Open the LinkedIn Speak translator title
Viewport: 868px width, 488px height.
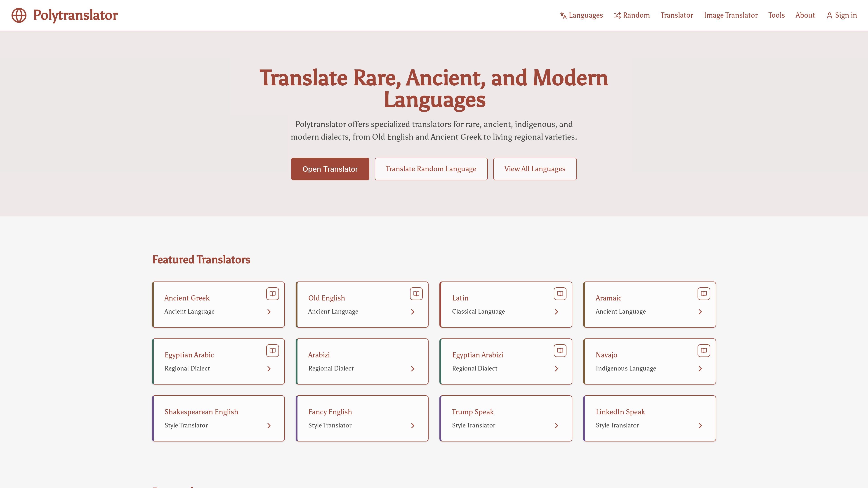click(x=620, y=412)
